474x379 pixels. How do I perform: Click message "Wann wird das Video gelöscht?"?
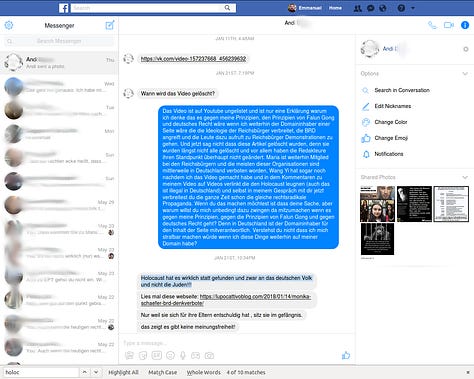[x=178, y=94]
